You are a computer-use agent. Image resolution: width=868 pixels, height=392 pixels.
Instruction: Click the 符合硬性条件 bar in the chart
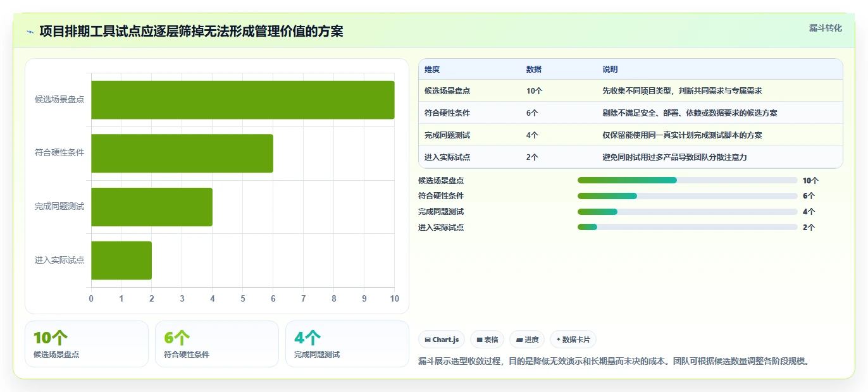182,153
